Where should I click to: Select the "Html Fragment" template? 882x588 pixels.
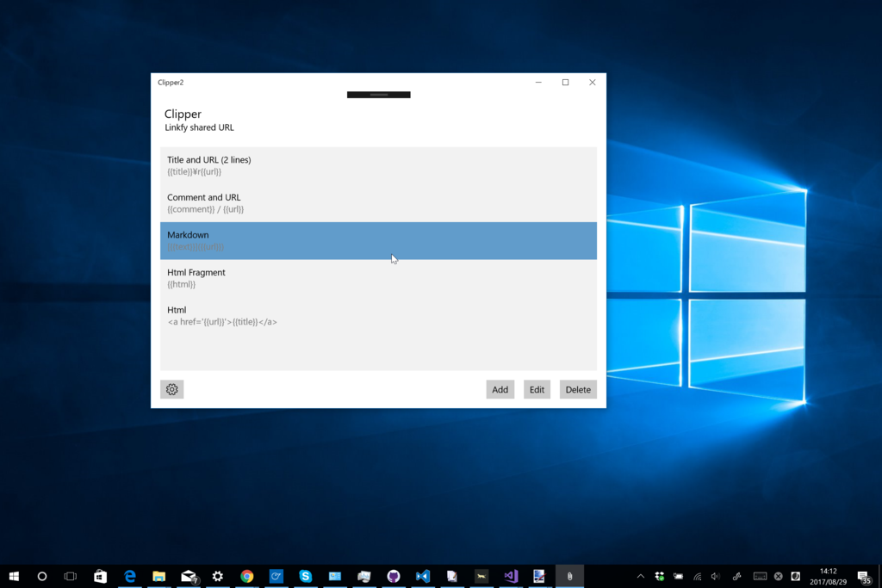pos(379,278)
